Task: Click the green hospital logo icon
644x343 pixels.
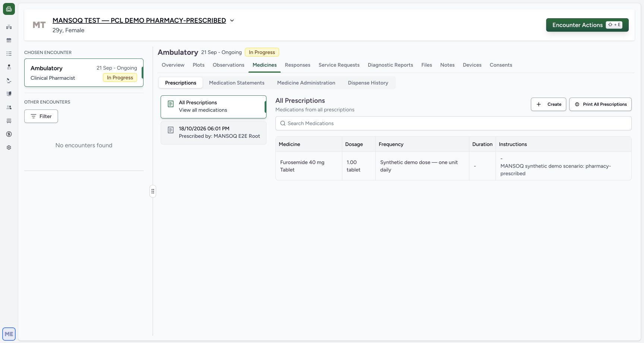Action: 9,9
